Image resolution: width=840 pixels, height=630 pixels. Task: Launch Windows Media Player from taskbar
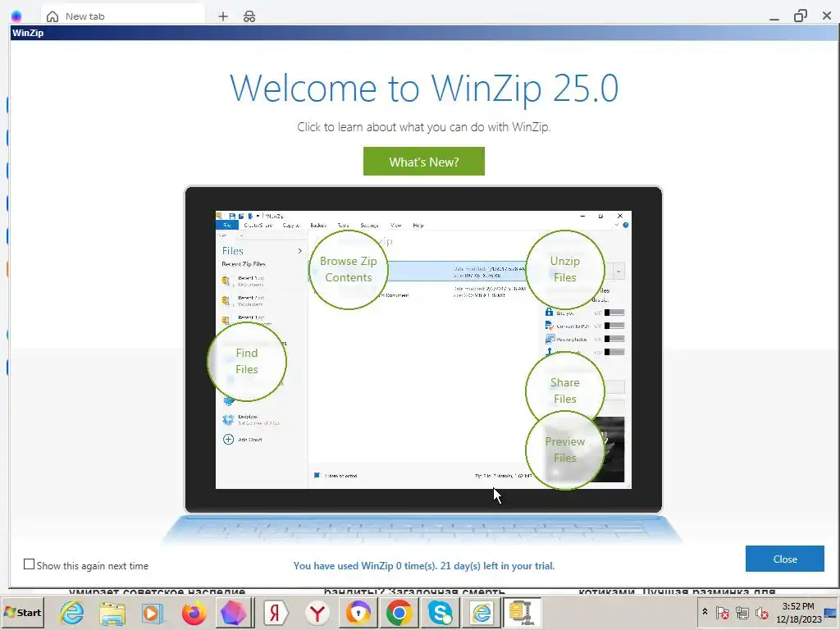coord(153,613)
